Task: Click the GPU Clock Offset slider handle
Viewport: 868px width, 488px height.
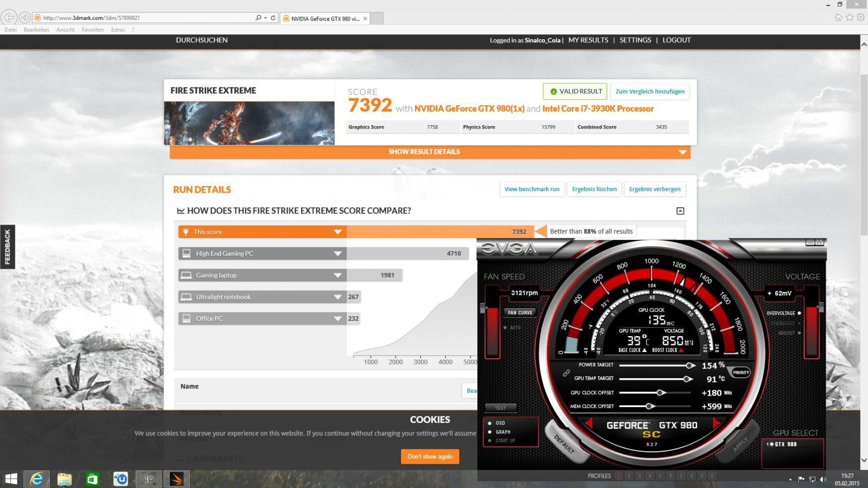Action: pos(660,393)
